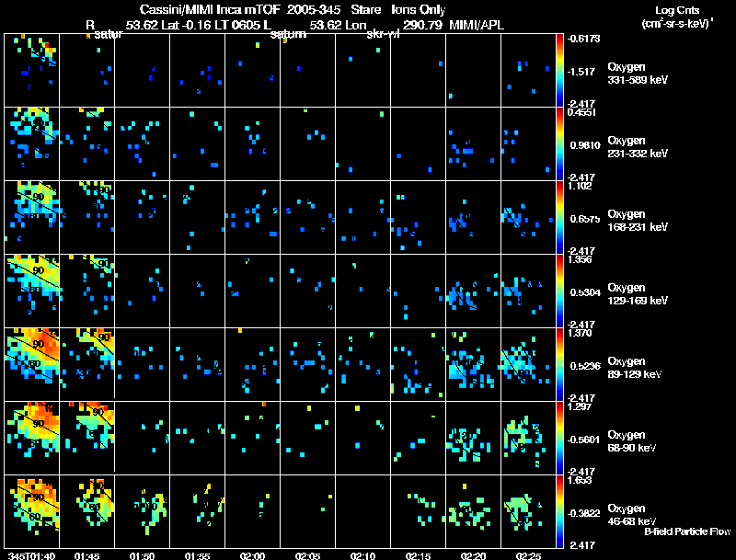Click the '02:25' time axis label

click(x=528, y=555)
